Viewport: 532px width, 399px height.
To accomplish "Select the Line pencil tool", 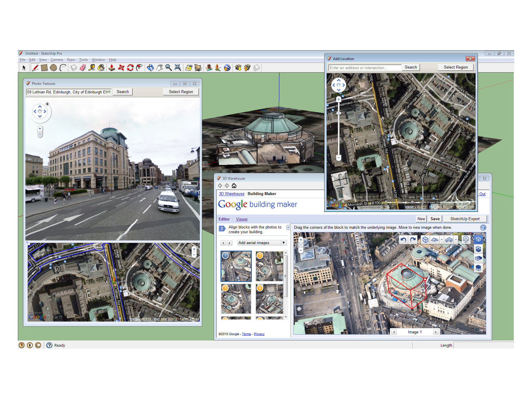I will [x=35, y=68].
